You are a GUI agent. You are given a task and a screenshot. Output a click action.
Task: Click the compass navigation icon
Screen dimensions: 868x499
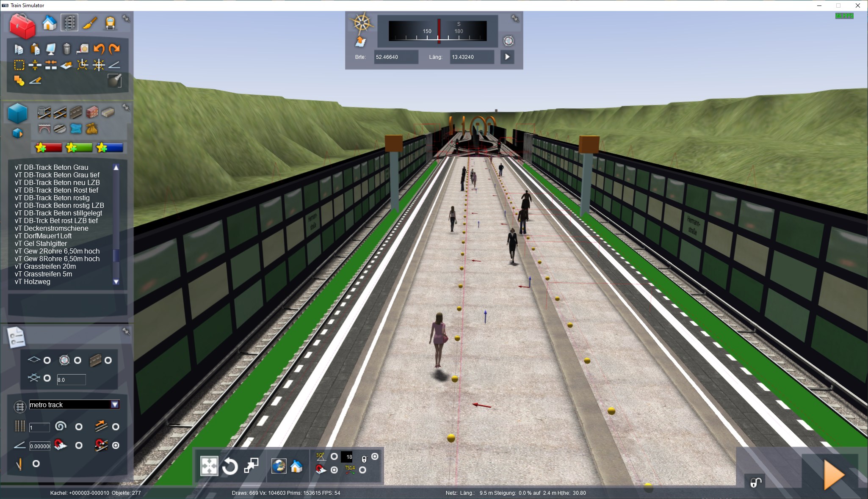pyautogui.click(x=362, y=23)
